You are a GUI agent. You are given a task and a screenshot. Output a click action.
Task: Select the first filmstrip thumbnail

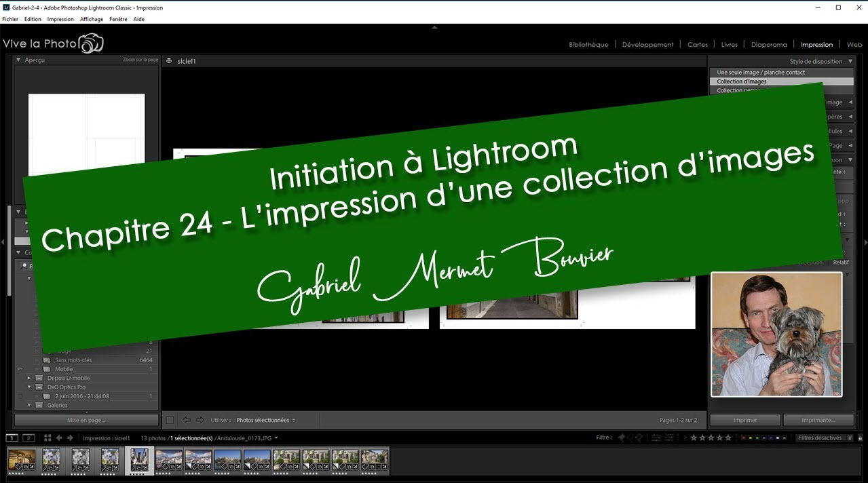tap(22, 460)
